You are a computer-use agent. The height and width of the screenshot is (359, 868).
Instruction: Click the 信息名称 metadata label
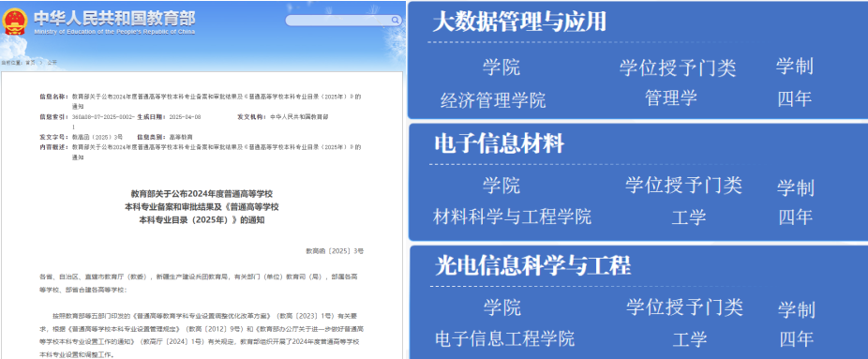[x=53, y=97]
